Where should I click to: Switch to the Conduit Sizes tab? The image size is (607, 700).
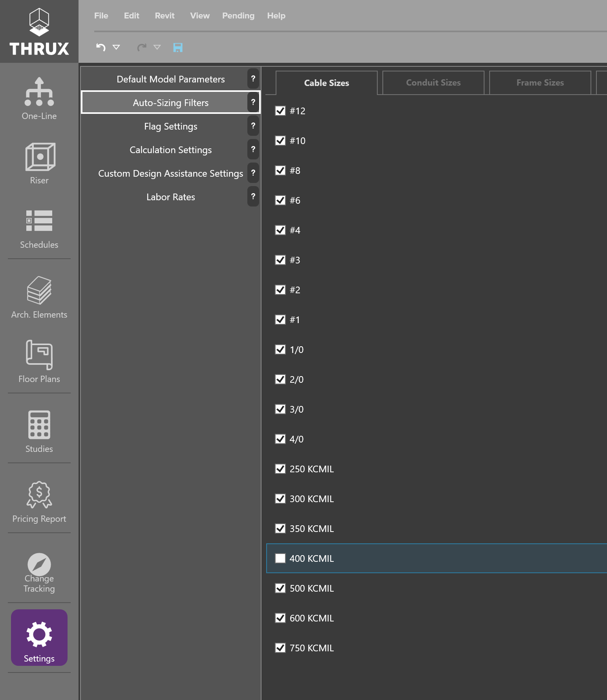433,83
